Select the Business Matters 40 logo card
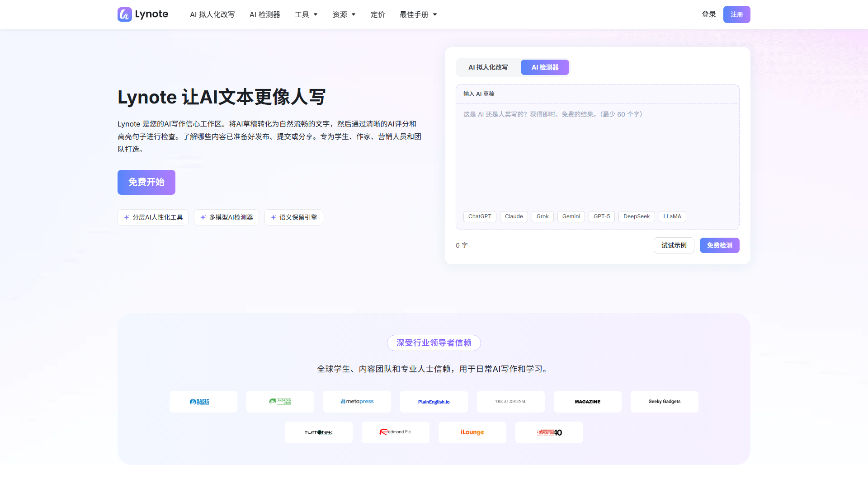Viewport: 868px width, 488px height. pyautogui.click(x=549, y=432)
